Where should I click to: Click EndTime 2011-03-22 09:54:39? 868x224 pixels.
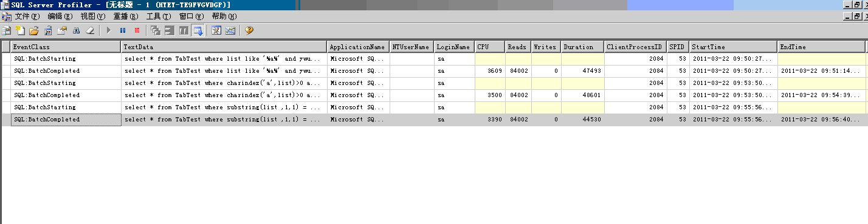(x=820, y=95)
